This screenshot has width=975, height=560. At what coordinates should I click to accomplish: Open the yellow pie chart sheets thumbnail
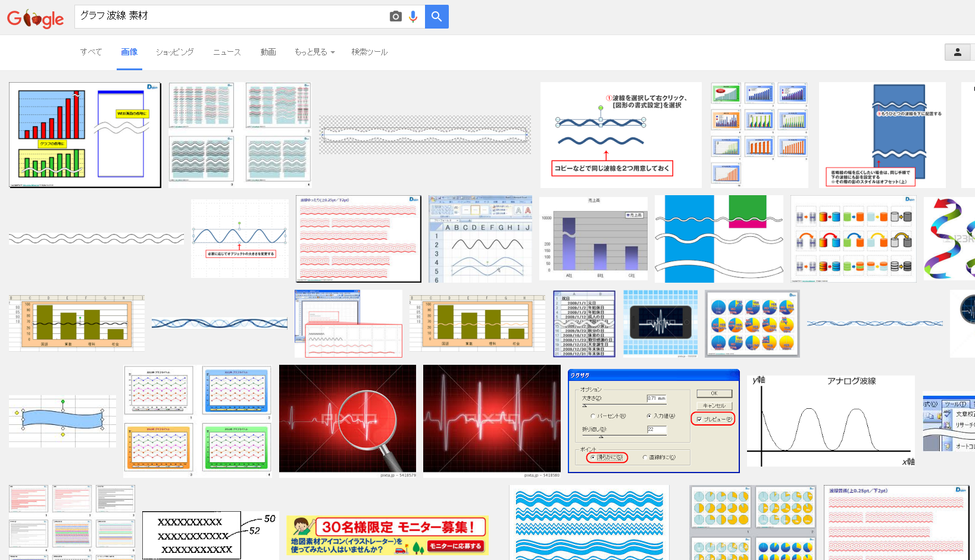(x=753, y=523)
